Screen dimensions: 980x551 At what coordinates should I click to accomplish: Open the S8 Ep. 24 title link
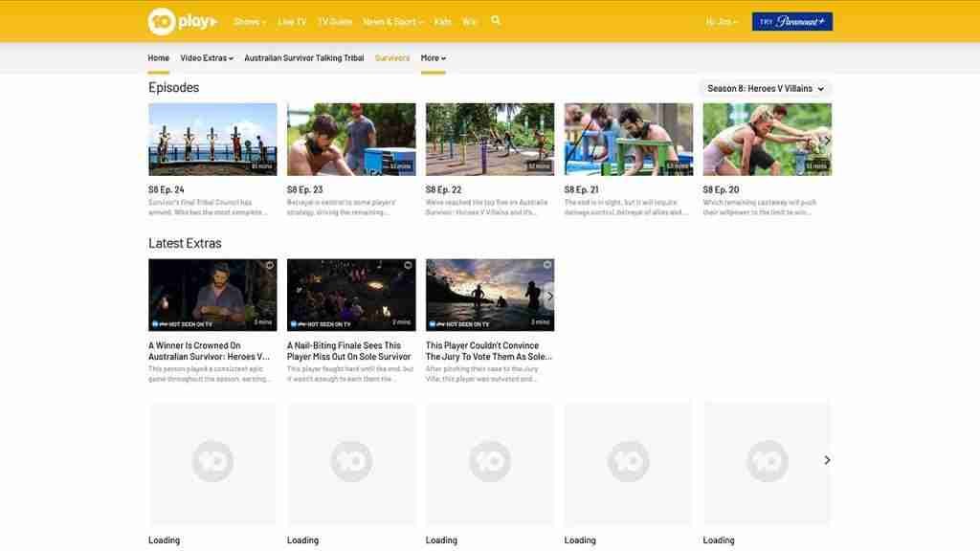(167, 189)
